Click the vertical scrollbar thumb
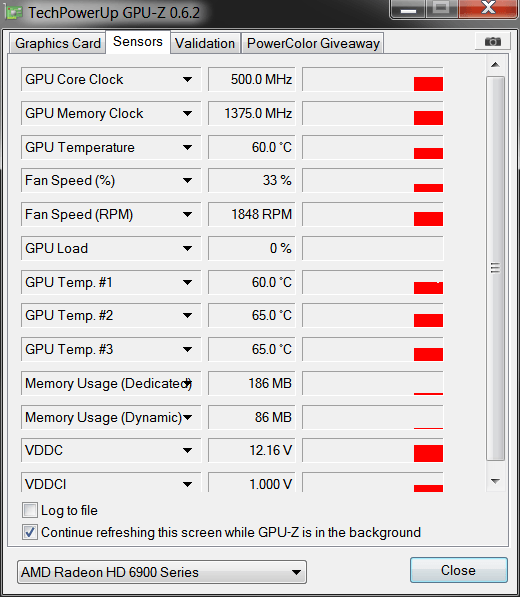 [x=495, y=268]
